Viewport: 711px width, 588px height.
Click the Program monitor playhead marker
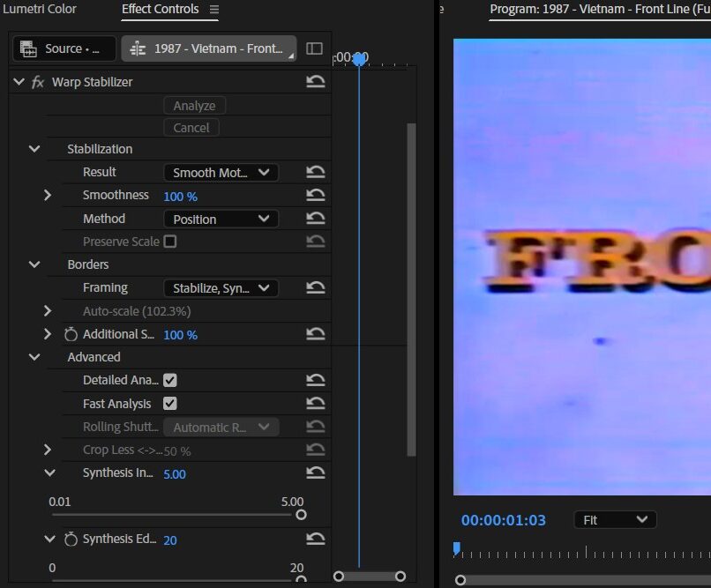pos(457,548)
